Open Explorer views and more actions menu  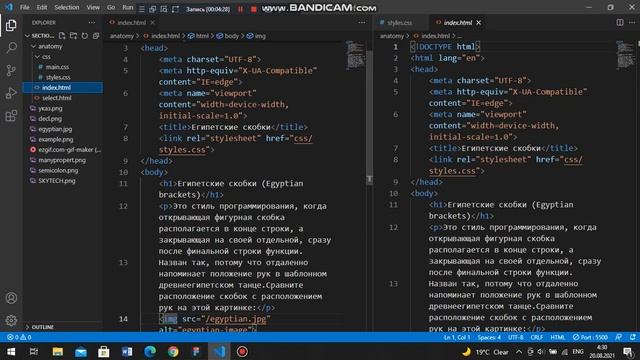tap(92, 22)
